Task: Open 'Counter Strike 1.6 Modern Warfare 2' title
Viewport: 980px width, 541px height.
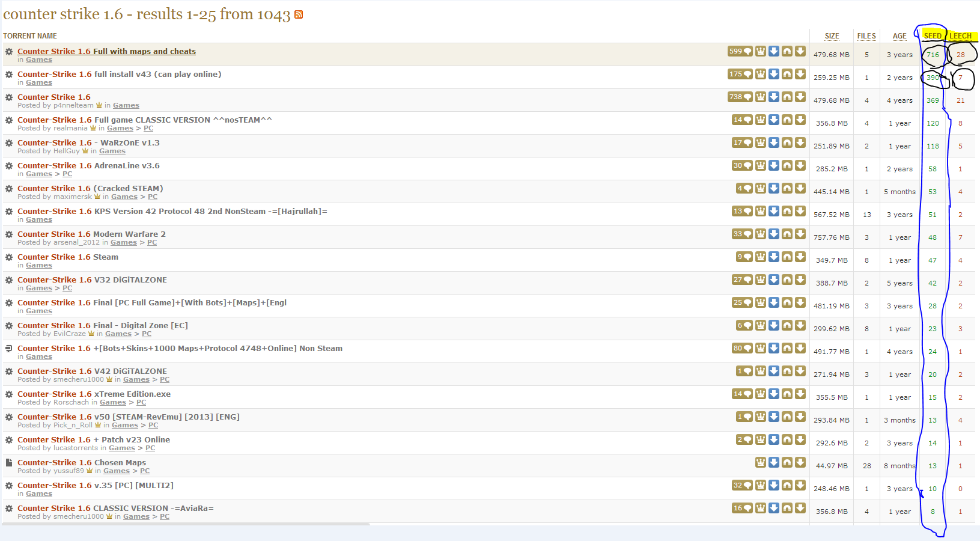Action: click(91, 234)
